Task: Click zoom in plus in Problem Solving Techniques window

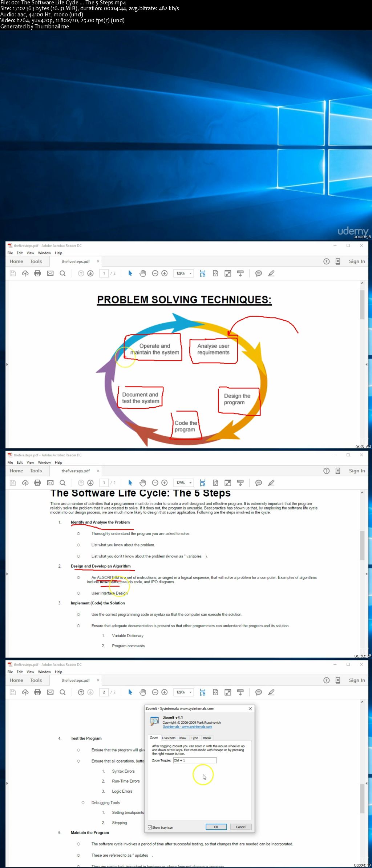Action: [x=165, y=273]
